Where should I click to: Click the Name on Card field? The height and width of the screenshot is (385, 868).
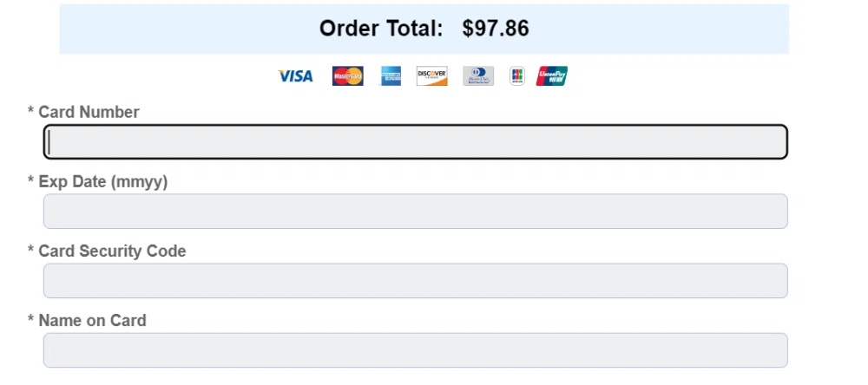tap(416, 350)
